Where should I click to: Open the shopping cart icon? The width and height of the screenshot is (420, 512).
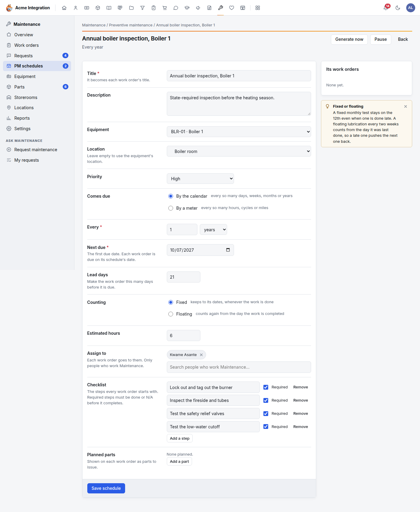pos(165,8)
